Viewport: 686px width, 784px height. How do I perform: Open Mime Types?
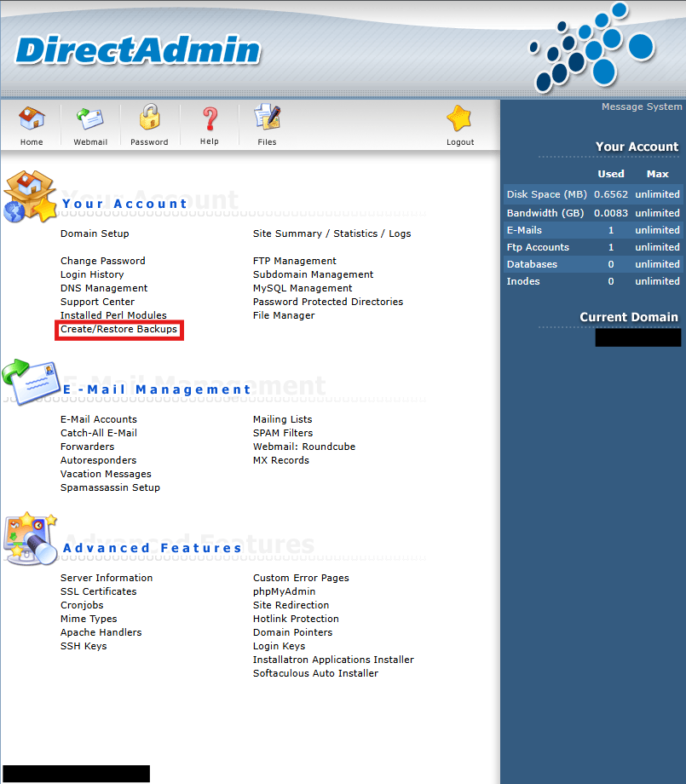pos(89,619)
